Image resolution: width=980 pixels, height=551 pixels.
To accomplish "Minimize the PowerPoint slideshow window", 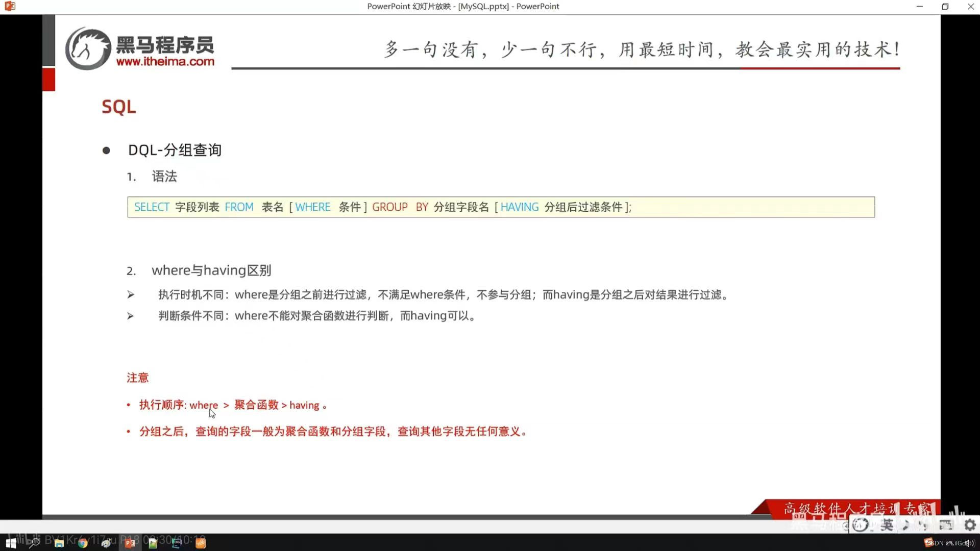I will tap(919, 7).
